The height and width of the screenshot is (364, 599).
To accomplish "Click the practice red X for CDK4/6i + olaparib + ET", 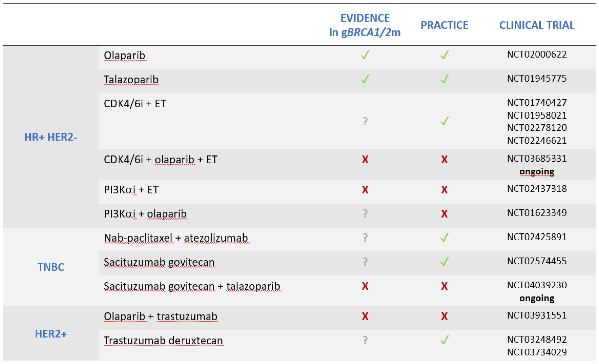I will click(x=444, y=160).
